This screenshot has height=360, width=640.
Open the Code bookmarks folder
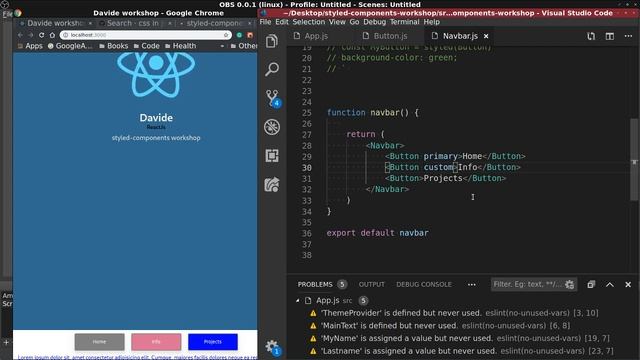(x=147, y=46)
